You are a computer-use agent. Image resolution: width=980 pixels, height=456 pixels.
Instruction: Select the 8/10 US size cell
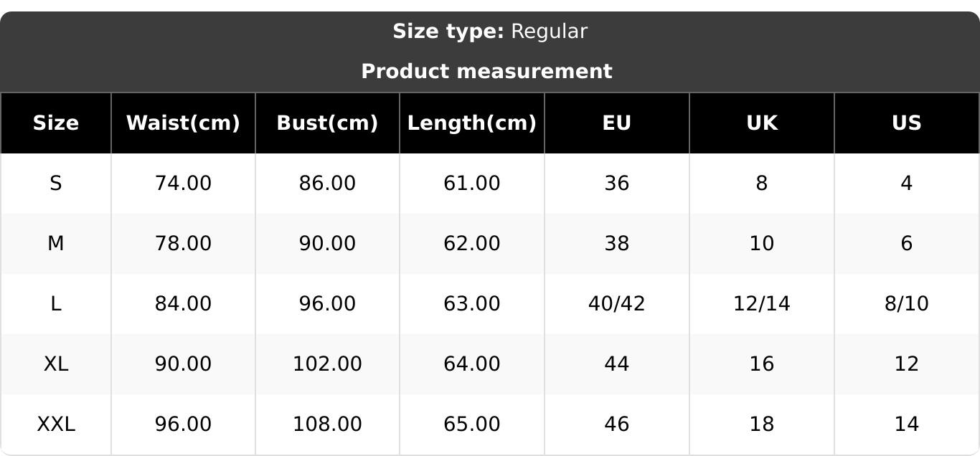907,304
